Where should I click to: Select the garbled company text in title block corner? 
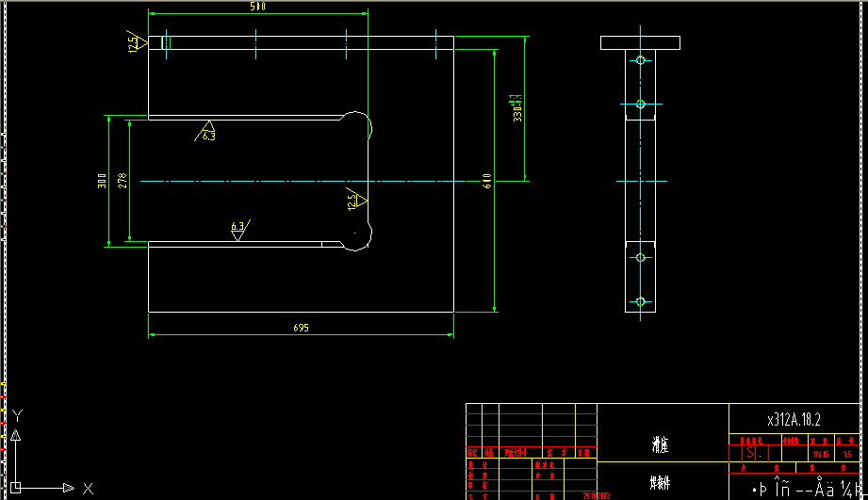point(809,489)
